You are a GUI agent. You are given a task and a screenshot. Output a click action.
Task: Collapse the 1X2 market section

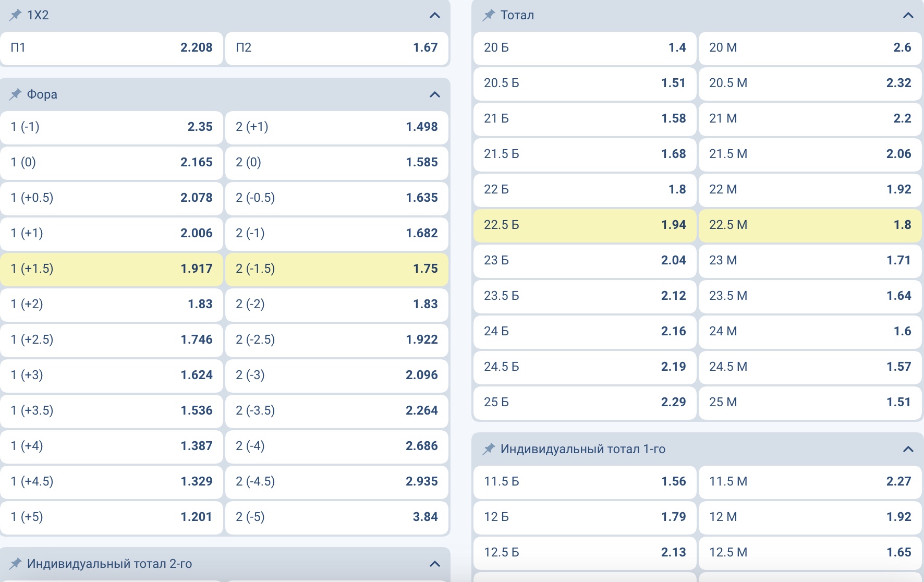(x=434, y=15)
